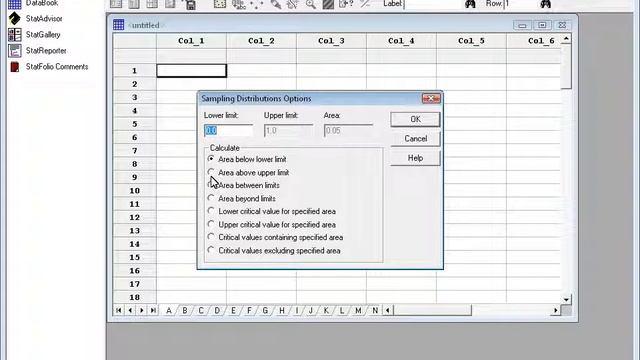Switch to sheet tab K
Screen dimensions: 640x360
coord(326,311)
